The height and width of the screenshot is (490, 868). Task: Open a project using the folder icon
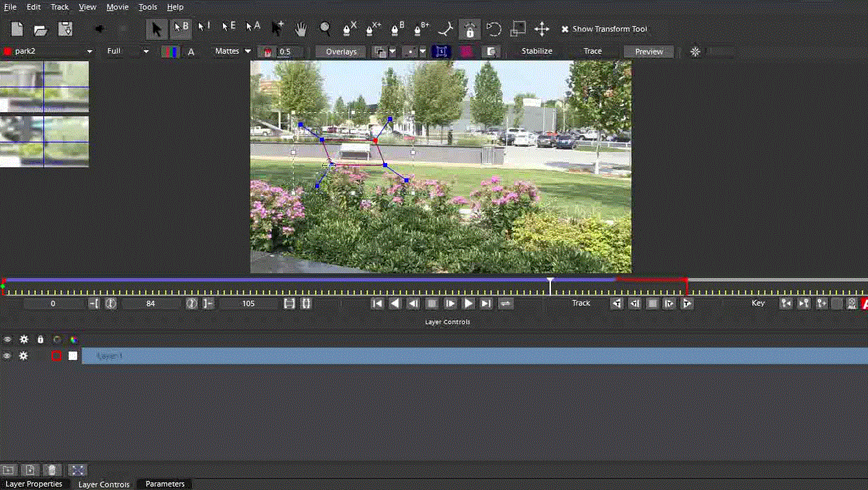click(x=41, y=29)
